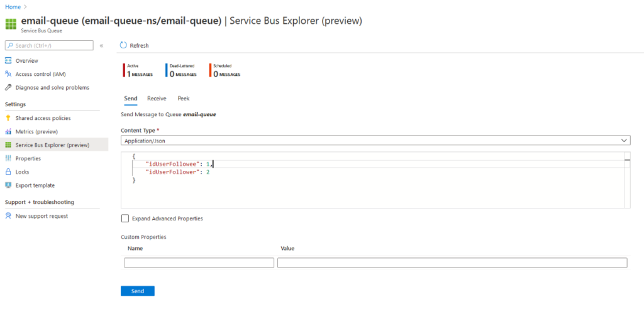The width and height of the screenshot is (644, 314).
Task: Click the Refresh circular arrow icon
Action: tap(123, 45)
